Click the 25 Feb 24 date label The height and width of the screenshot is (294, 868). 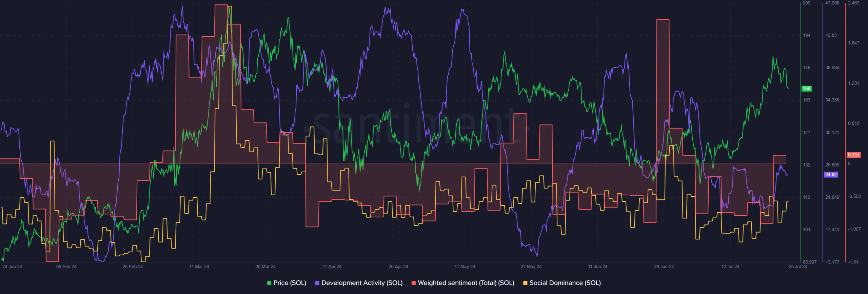click(x=133, y=267)
